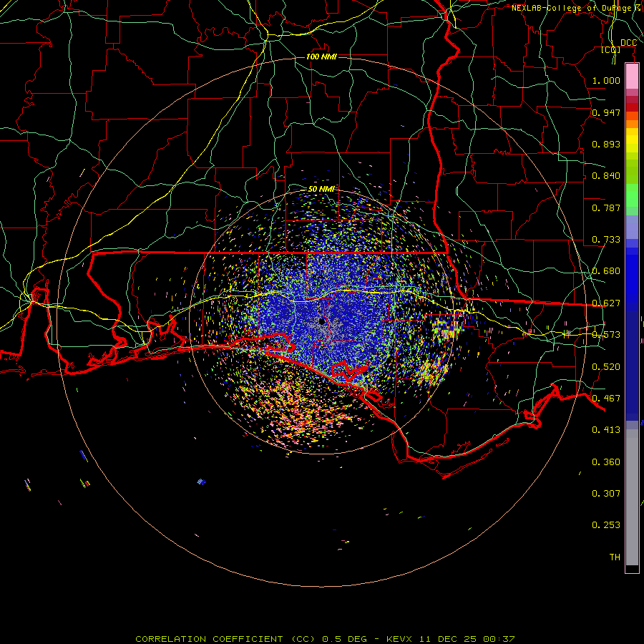The image size is (644, 644).
Task: Click the Correlation Coefficient KEVX caption at the bottom
Action: tap(325, 639)
